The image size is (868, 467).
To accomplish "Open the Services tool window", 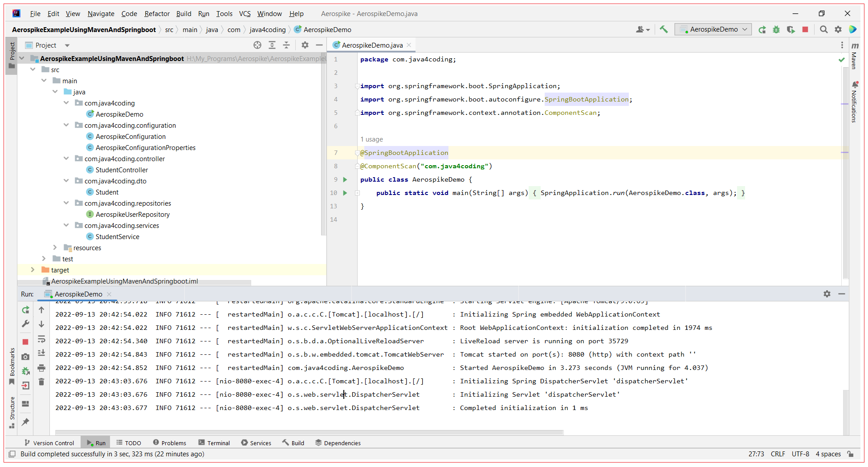I will point(256,443).
